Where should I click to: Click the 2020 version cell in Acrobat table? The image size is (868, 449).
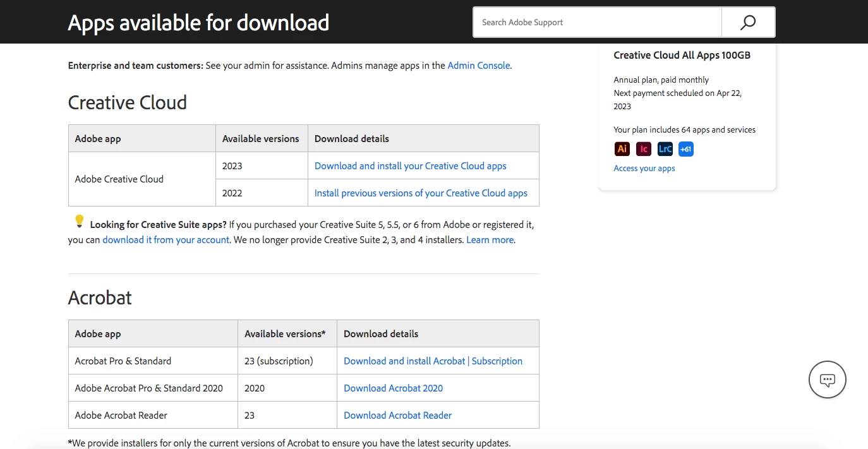click(287, 388)
